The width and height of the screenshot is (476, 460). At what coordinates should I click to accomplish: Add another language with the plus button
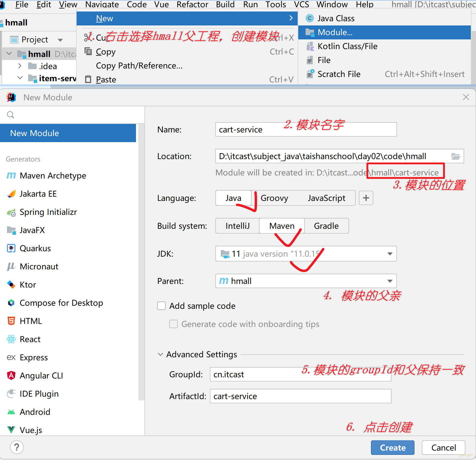pos(366,198)
